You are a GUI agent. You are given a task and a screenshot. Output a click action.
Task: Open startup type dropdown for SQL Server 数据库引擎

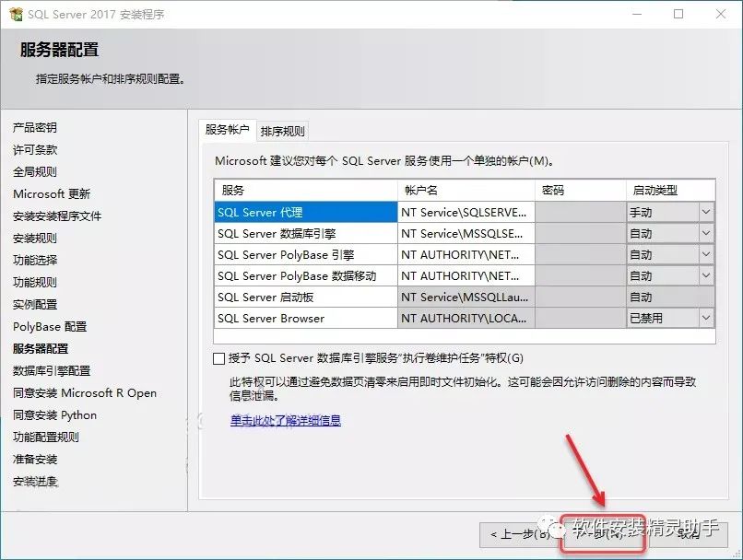[705, 233]
